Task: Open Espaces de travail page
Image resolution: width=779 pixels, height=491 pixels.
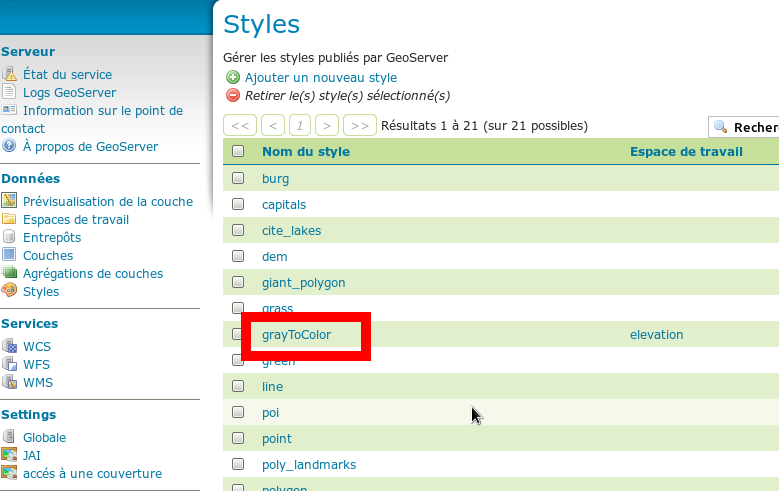Action: click(x=76, y=220)
